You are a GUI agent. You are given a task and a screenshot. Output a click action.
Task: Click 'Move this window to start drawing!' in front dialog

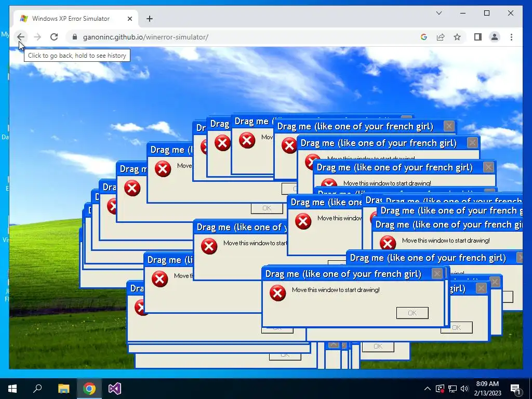coord(336,290)
